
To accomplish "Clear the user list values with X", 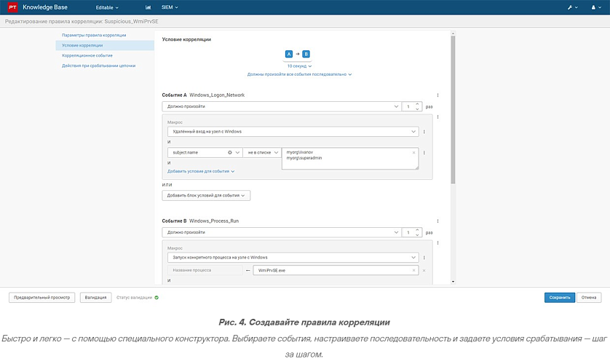I will [x=413, y=152].
